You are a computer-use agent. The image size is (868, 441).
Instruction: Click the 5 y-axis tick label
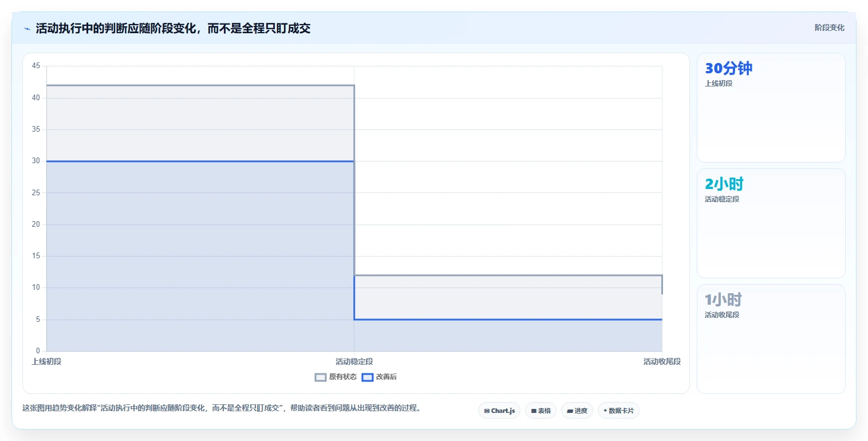[38, 320]
